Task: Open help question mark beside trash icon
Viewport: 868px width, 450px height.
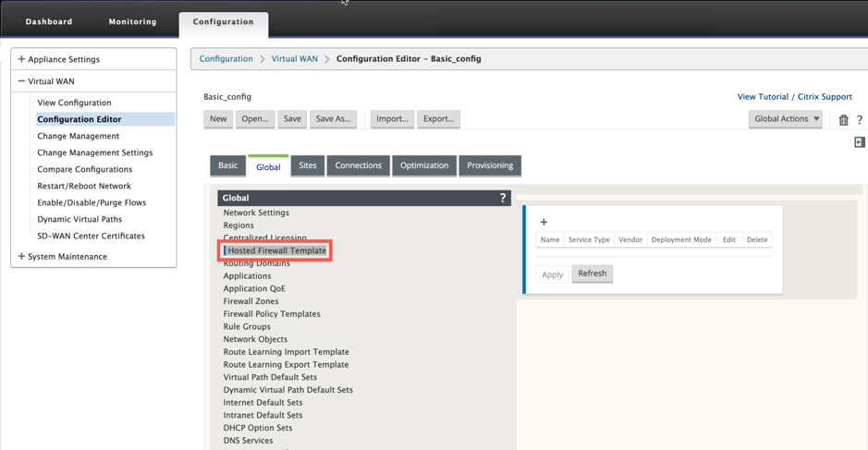Action: (x=859, y=120)
